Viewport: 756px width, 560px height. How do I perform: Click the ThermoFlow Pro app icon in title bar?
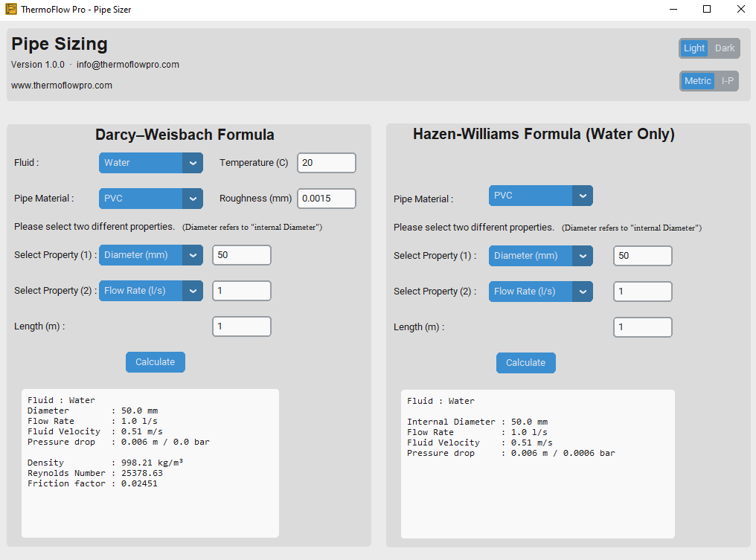10,10
